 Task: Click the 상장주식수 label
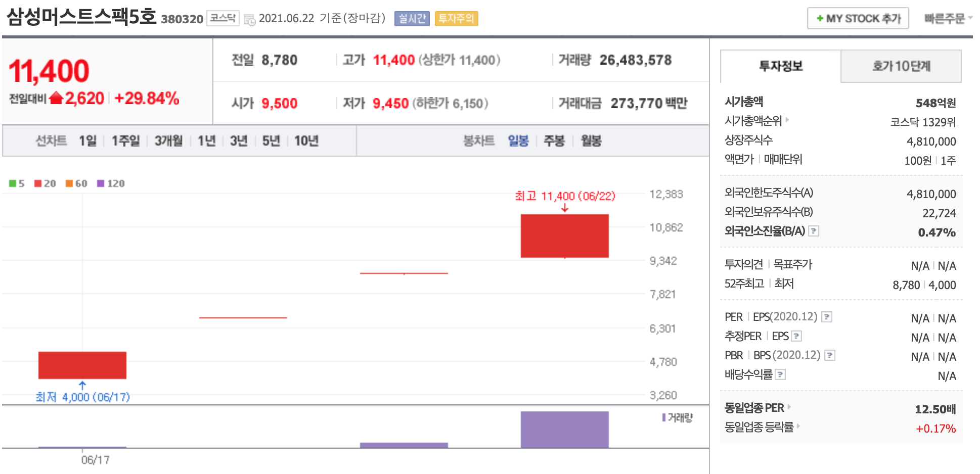click(x=748, y=139)
